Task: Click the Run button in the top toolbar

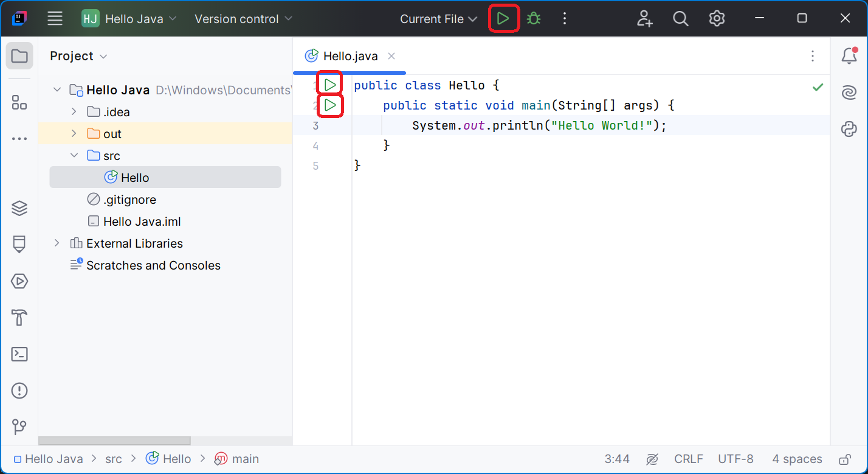Action: point(503,19)
